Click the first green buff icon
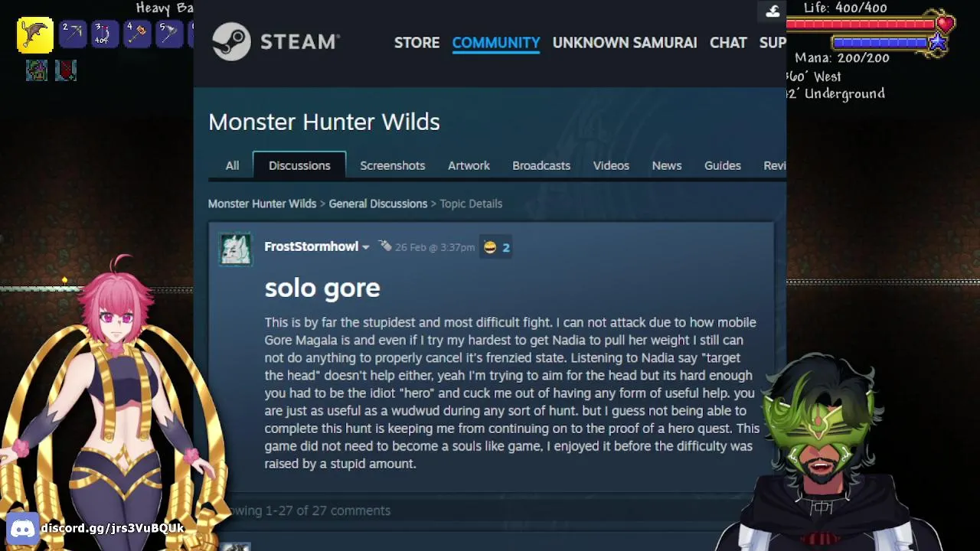 [x=36, y=70]
